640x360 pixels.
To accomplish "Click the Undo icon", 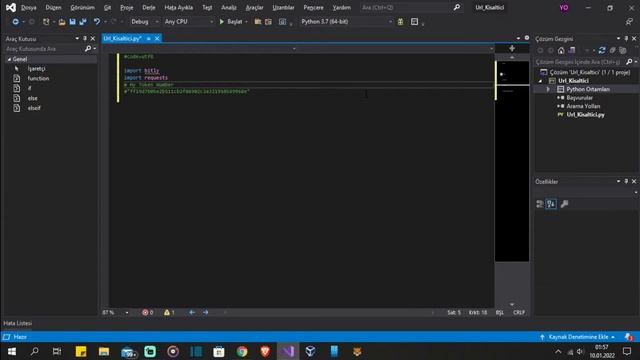I will coord(96,22).
